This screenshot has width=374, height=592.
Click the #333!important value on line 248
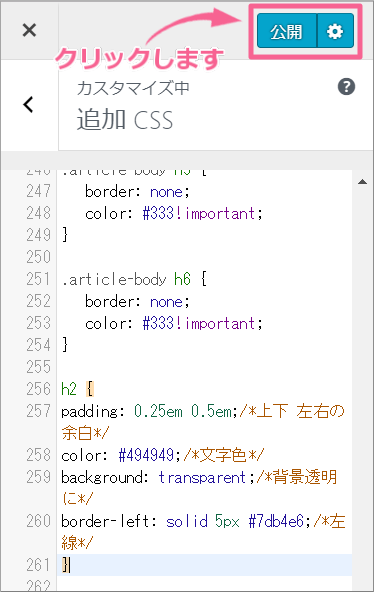(199, 213)
